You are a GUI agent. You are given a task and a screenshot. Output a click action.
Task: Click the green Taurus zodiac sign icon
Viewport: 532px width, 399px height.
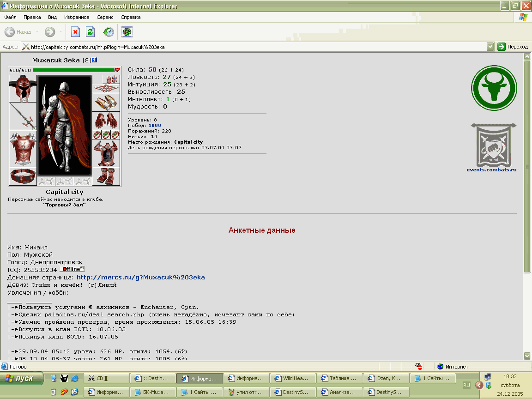click(494, 88)
